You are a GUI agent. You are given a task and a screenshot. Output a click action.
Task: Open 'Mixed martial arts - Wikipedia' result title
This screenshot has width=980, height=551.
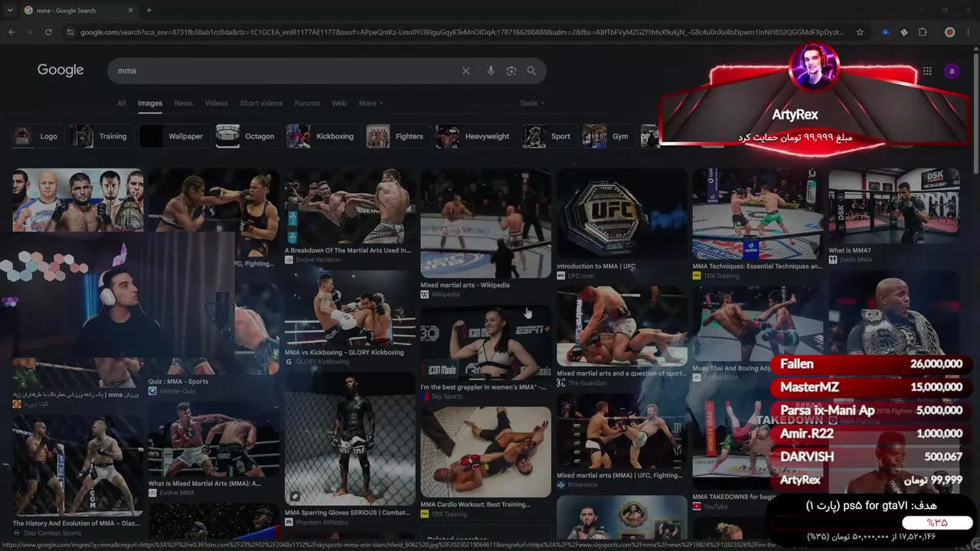465,285
